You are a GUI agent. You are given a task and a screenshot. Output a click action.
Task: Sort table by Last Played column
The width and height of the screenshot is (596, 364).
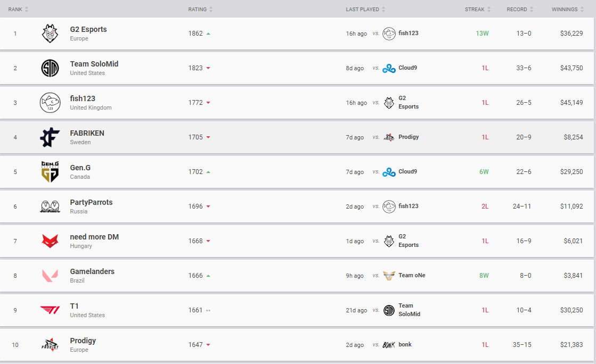click(x=365, y=9)
